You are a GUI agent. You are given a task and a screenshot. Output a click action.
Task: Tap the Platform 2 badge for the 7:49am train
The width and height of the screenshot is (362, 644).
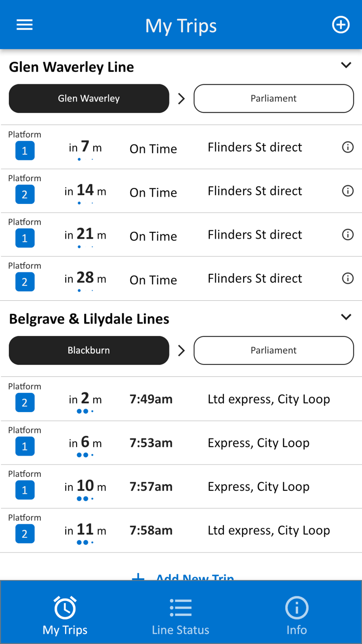pyautogui.click(x=24, y=402)
